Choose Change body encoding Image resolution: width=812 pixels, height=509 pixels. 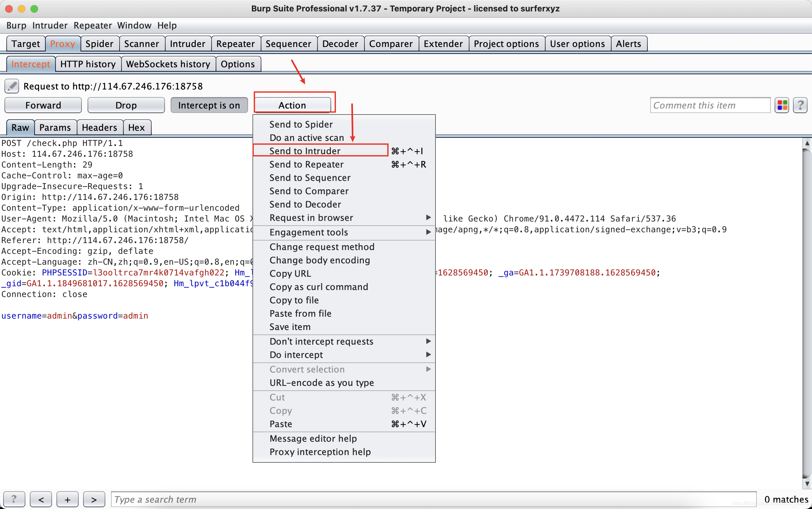click(x=344, y=260)
